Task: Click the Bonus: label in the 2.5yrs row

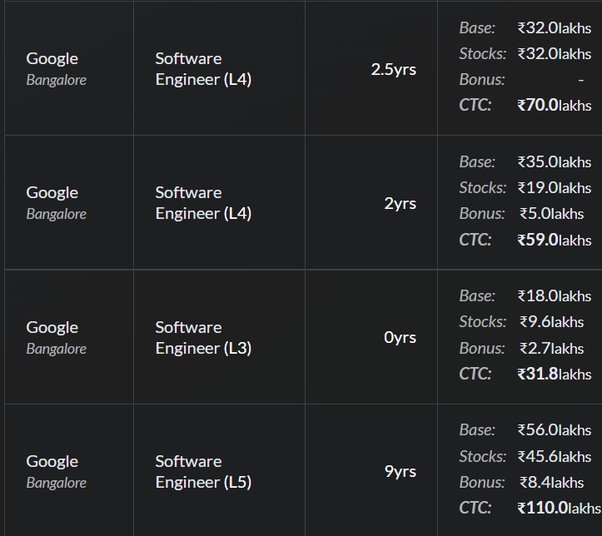Action: pos(482,80)
